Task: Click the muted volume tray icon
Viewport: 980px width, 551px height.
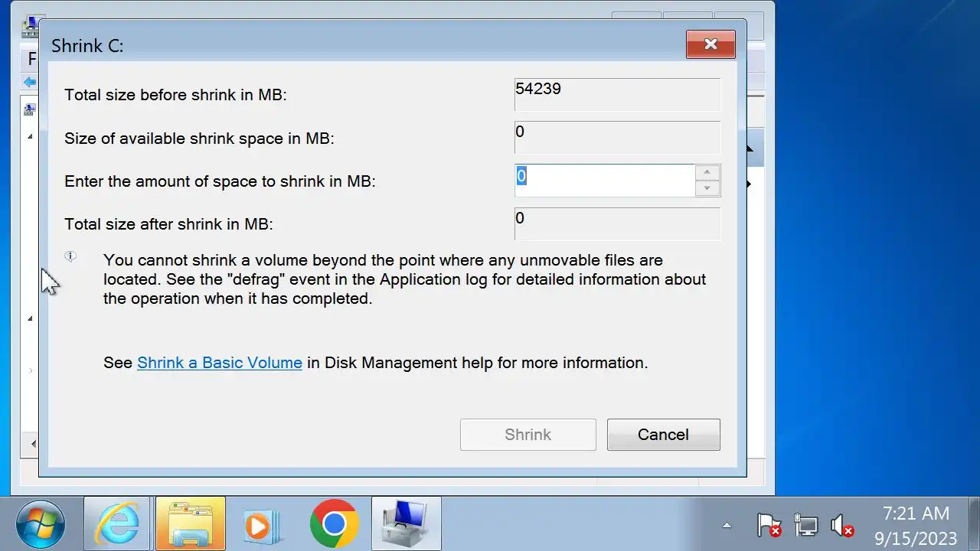Action: (842, 526)
